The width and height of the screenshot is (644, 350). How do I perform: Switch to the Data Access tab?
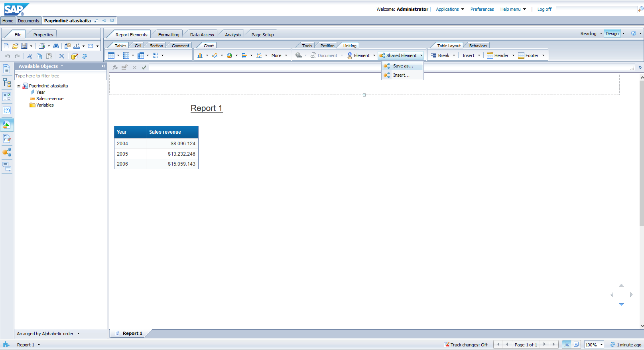point(202,35)
